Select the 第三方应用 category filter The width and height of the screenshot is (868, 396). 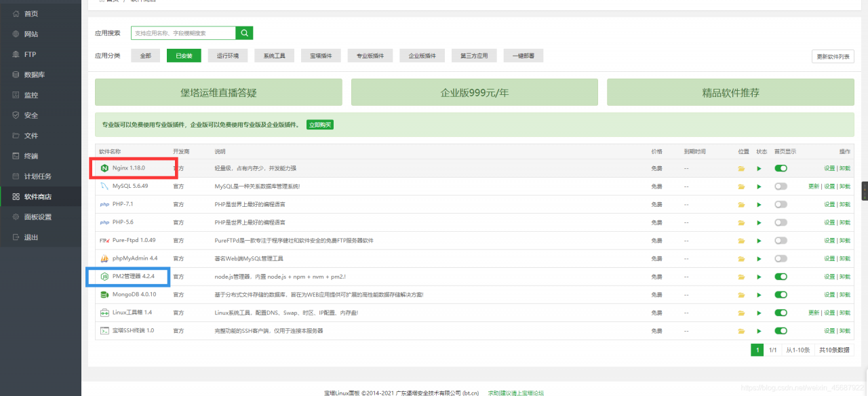point(474,56)
